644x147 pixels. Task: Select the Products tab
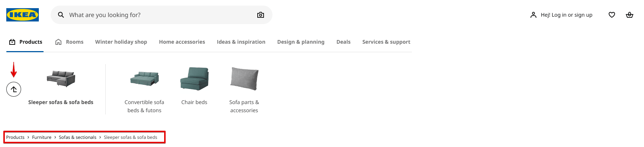click(25, 42)
